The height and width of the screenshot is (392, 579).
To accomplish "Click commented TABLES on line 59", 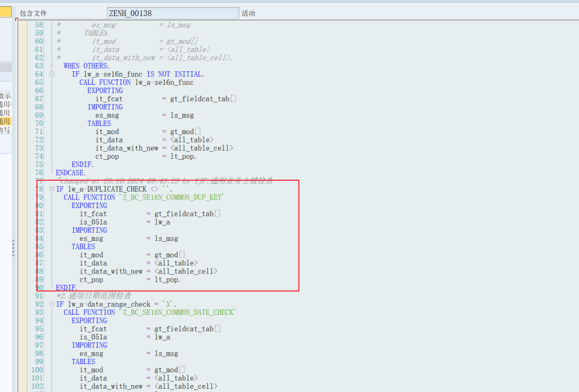I will coord(95,33).
